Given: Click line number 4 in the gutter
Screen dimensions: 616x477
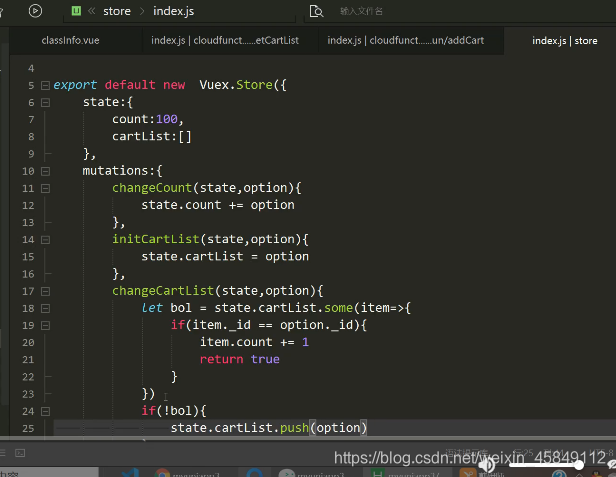Looking at the screenshot, I should (31, 69).
